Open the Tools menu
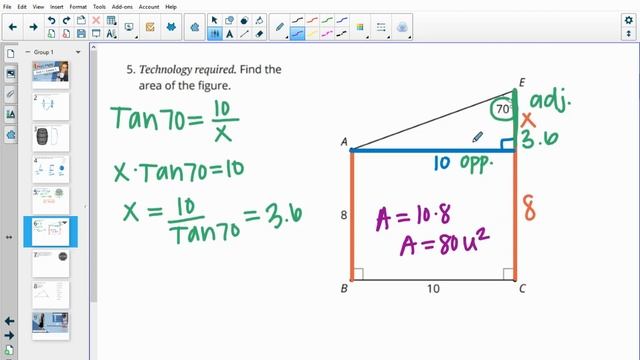This screenshot has width=640, height=360. coord(99,7)
